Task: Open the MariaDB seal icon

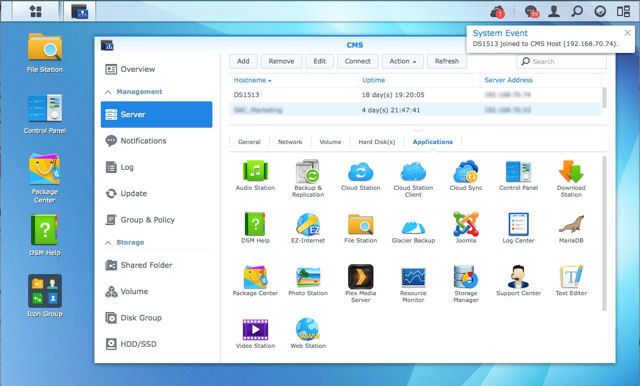Action: 571,224
